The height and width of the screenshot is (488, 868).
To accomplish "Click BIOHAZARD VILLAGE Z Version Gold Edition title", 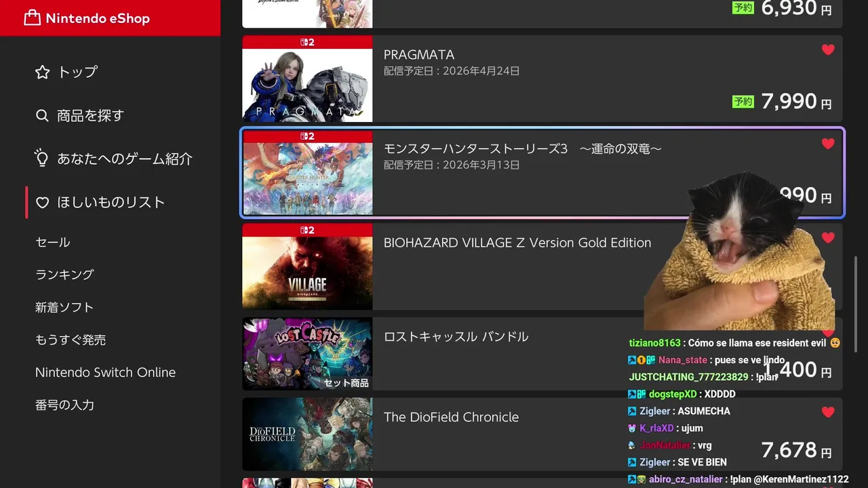I will [x=517, y=243].
